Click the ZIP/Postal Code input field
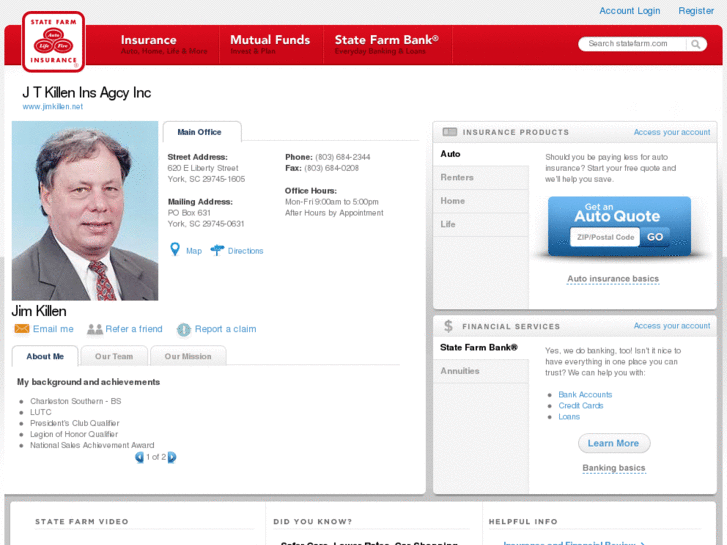 pos(605,237)
